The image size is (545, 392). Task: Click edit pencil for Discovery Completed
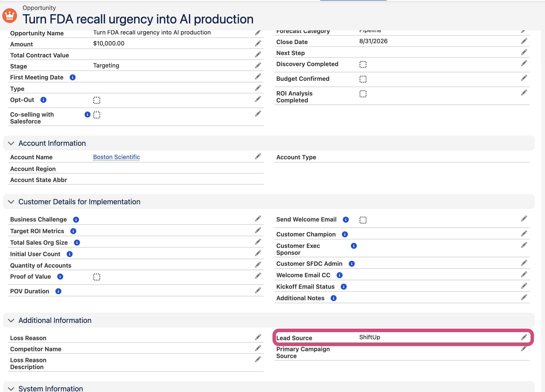(x=524, y=63)
